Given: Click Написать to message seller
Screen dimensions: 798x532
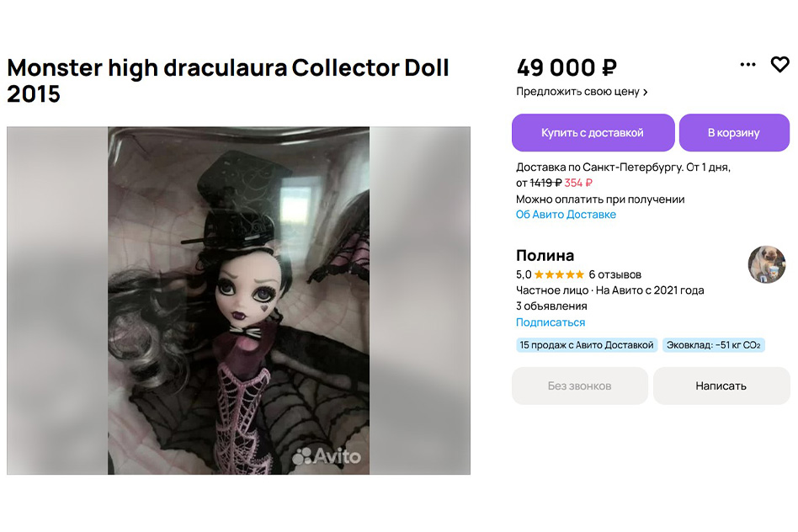Looking at the screenshot, I should point(721,386).
